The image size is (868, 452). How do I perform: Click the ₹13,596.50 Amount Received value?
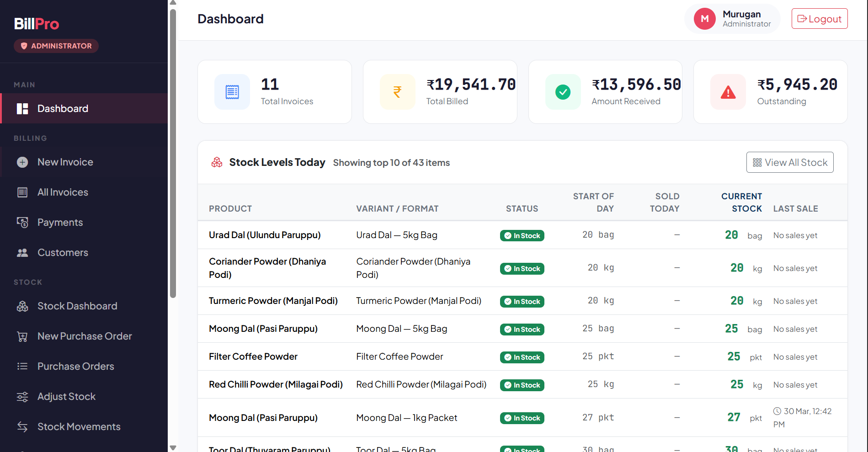pyautogui.click(x=636, y=85)
